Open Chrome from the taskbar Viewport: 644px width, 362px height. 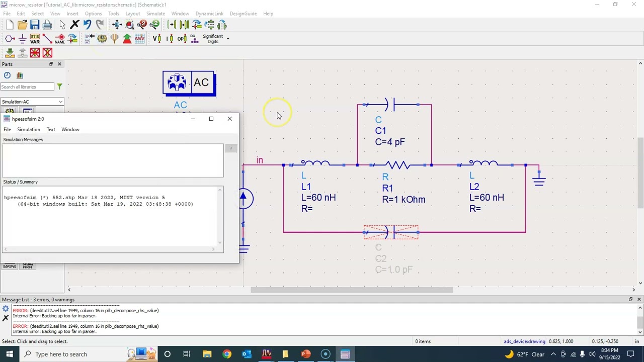click(x=227, y=354)
